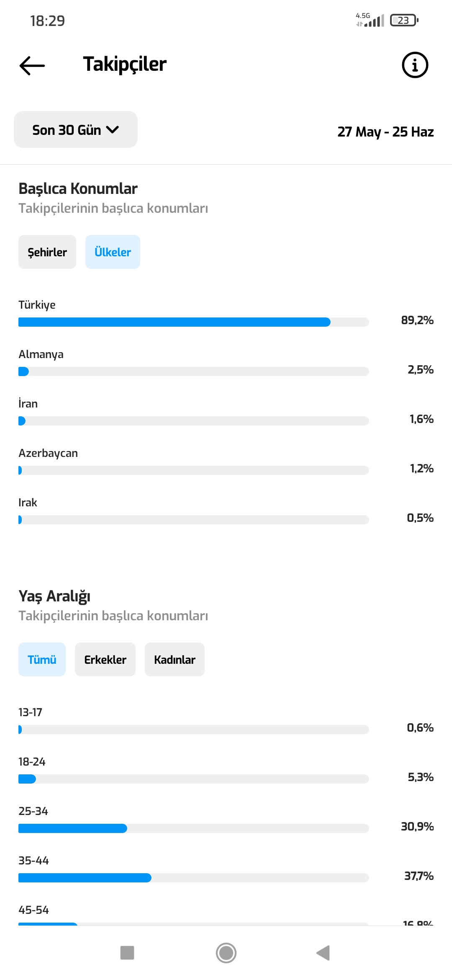Tap the Takipçiler page title
The width and height of the screenshot is (452, 980).
click(x=125, y=64)
